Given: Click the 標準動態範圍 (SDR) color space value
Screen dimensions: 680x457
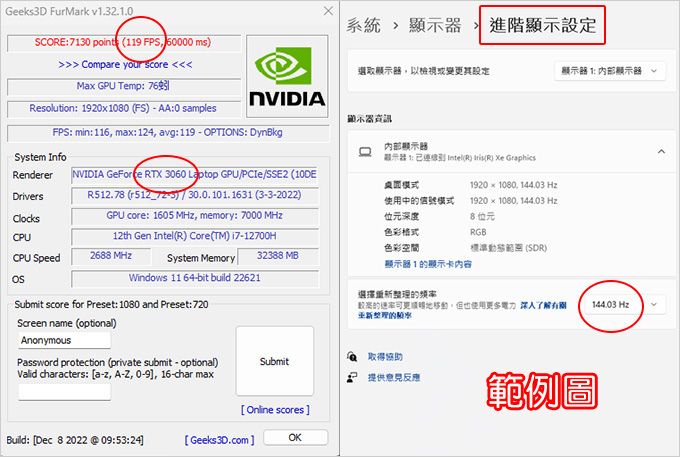Looking at the screenshot, I should coord(509,248).
